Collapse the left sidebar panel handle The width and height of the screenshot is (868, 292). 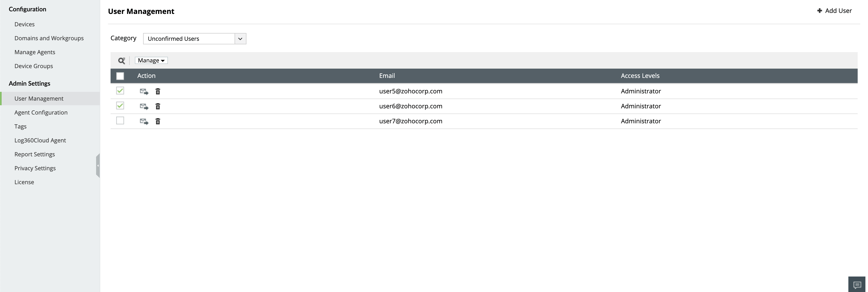point(98,166)
